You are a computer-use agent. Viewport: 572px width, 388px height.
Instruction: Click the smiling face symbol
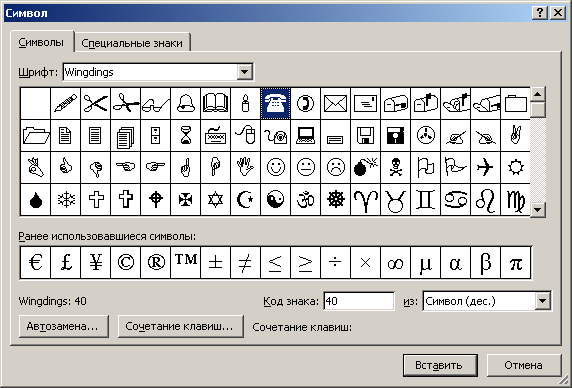pos(275,167)
